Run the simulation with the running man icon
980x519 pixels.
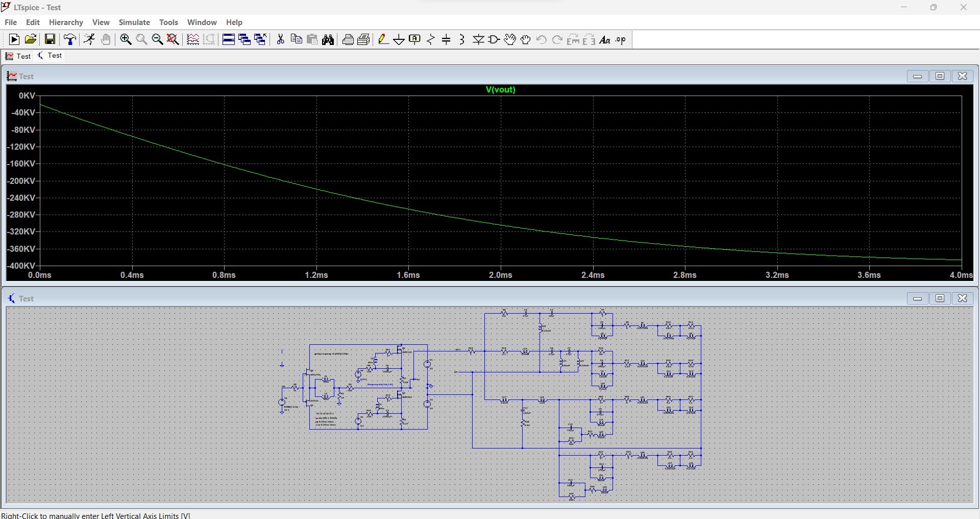(x=89, y=39)
